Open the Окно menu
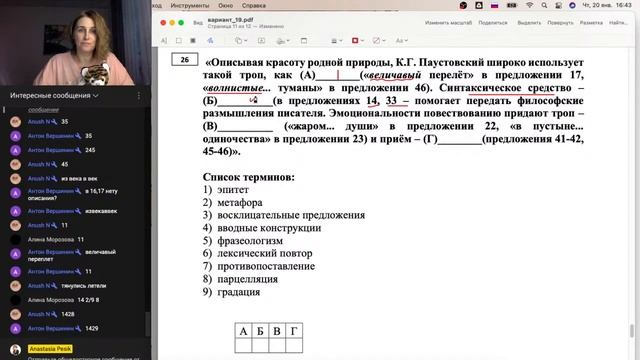Image resolution: width=640 pixels, height=360 pixels. click(x=225, y=5)
